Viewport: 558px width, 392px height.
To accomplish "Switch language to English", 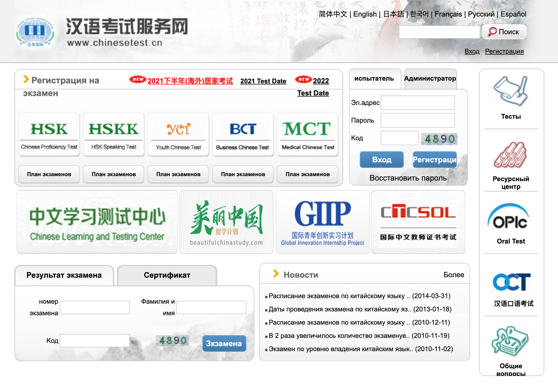I will [x=365, y=14].
